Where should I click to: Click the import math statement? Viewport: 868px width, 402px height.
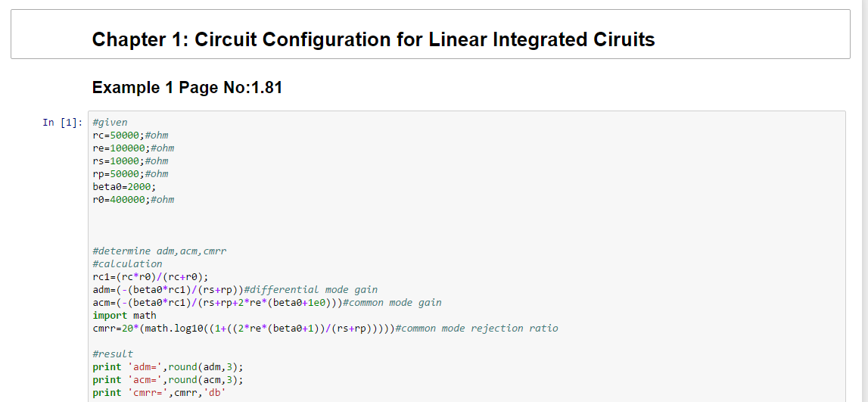click(x=124, y=316)
